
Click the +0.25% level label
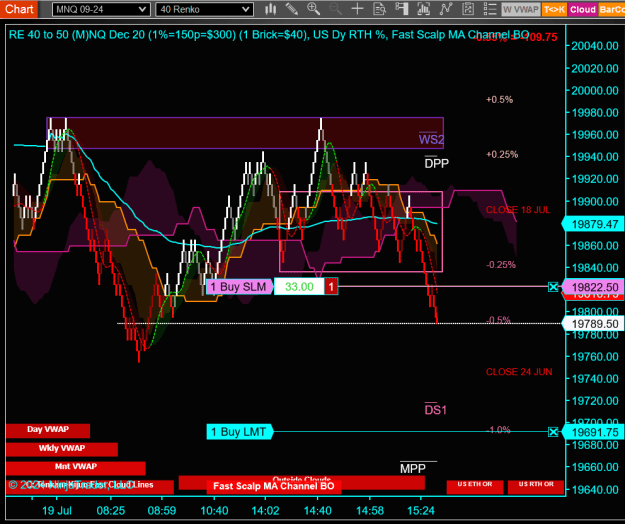502,155
